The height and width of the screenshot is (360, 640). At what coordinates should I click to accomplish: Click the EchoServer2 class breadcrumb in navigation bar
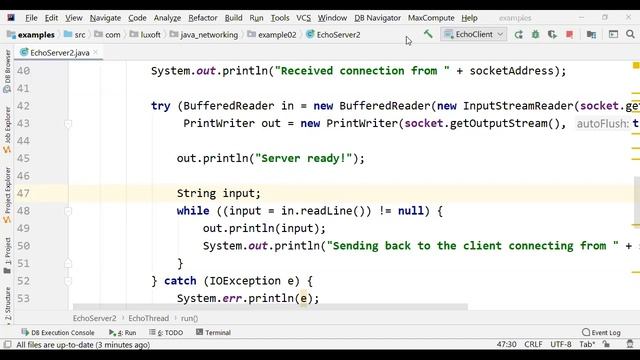(333, 35)
